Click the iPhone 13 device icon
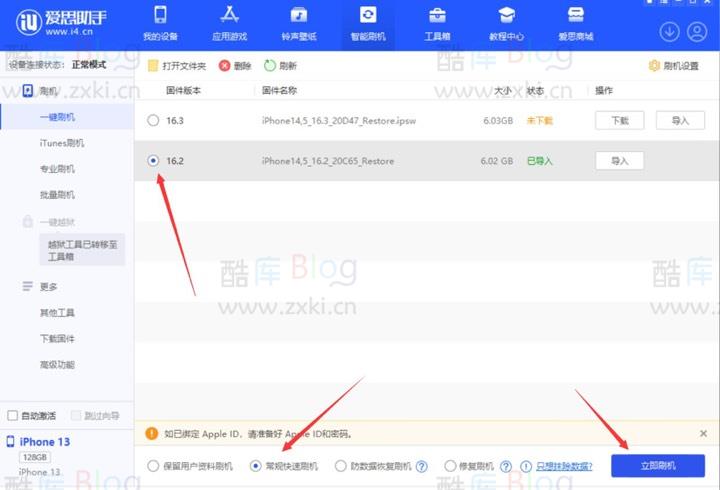Viewport: 720px width, 490px height. [10, 441]
